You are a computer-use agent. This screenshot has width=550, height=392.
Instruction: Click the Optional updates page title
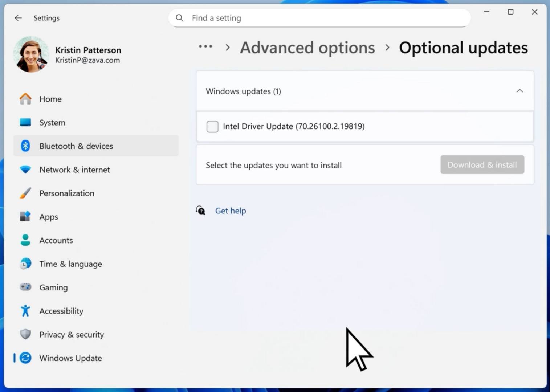click(x=464, y=48)
